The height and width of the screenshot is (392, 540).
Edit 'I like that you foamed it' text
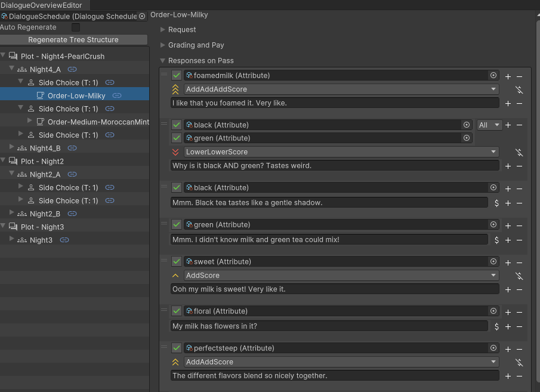click(335, 103)
